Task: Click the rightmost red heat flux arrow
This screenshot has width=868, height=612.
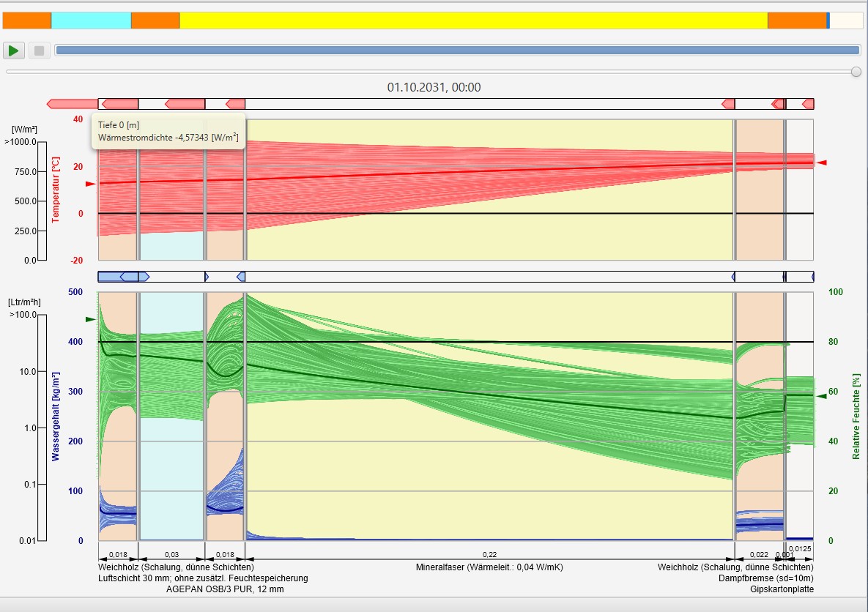Action: pos(808,104)
